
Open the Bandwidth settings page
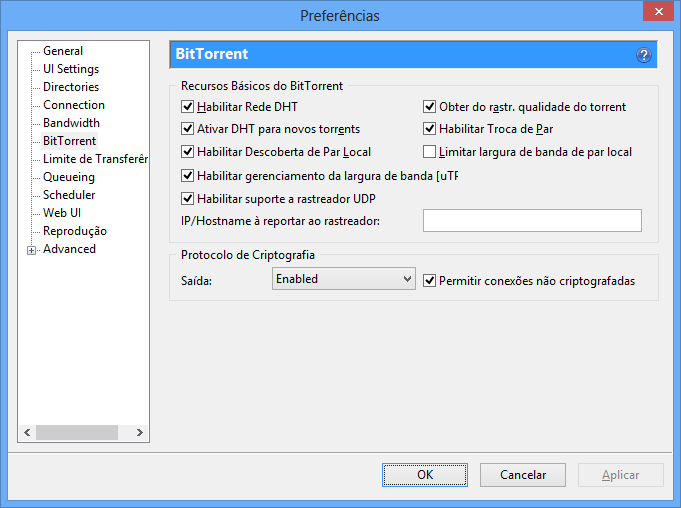[x=71, y=123]
